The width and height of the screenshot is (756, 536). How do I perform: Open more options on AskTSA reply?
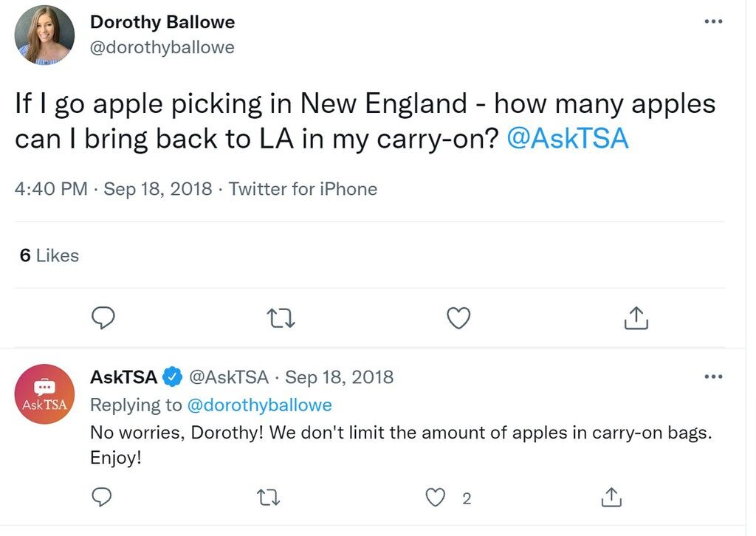pyautogui.click(x=714, y=377)
